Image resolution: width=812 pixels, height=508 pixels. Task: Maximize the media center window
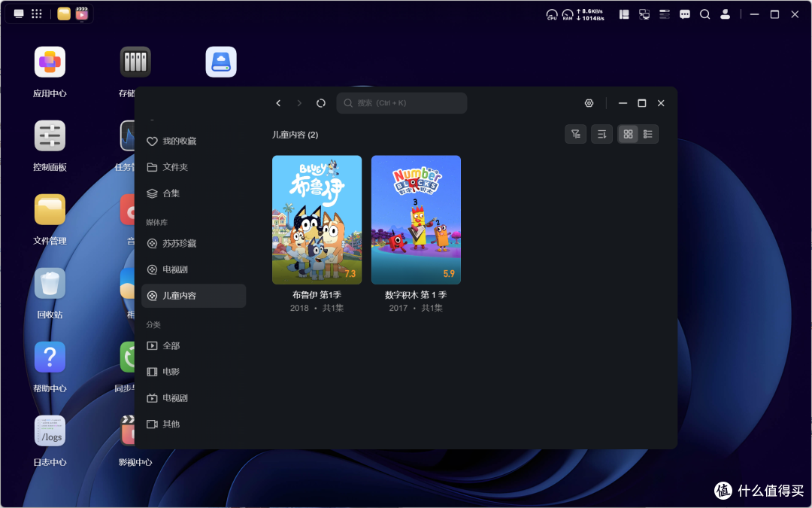click(641, 103)
